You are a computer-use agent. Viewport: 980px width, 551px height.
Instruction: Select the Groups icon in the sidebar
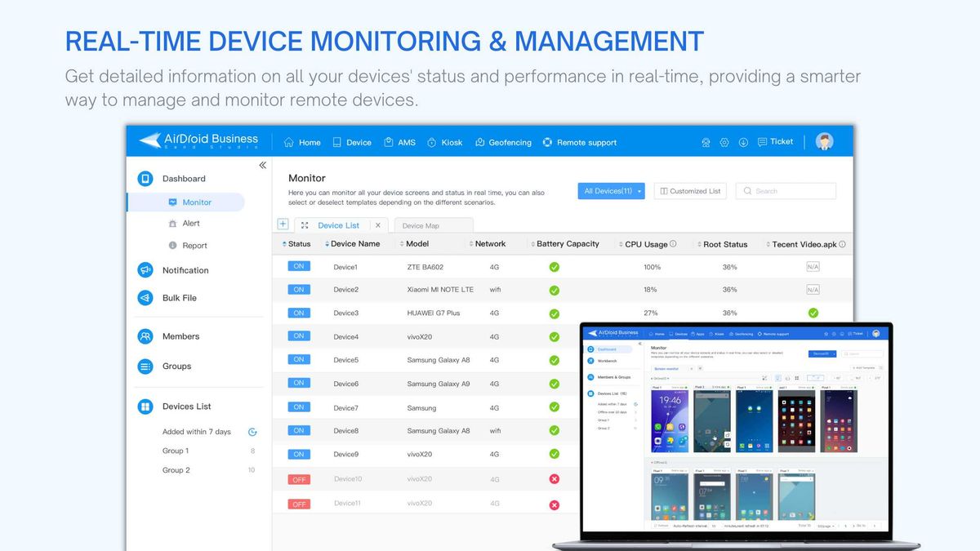pos(145,367)
